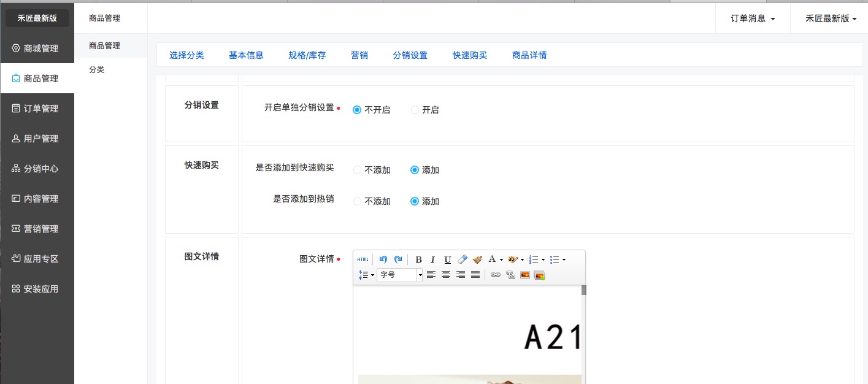
Task: Jump to the 商品详情 section link
Action: point(529,55)
